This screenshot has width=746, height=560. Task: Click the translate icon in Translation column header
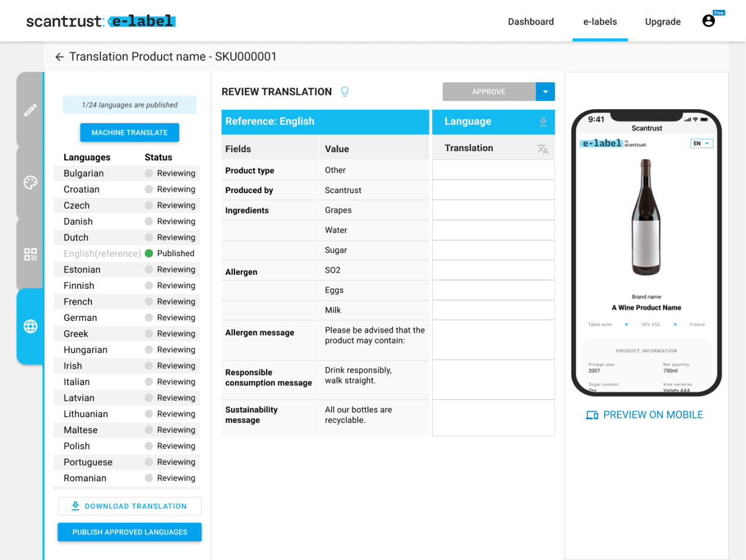click(542, 149)
